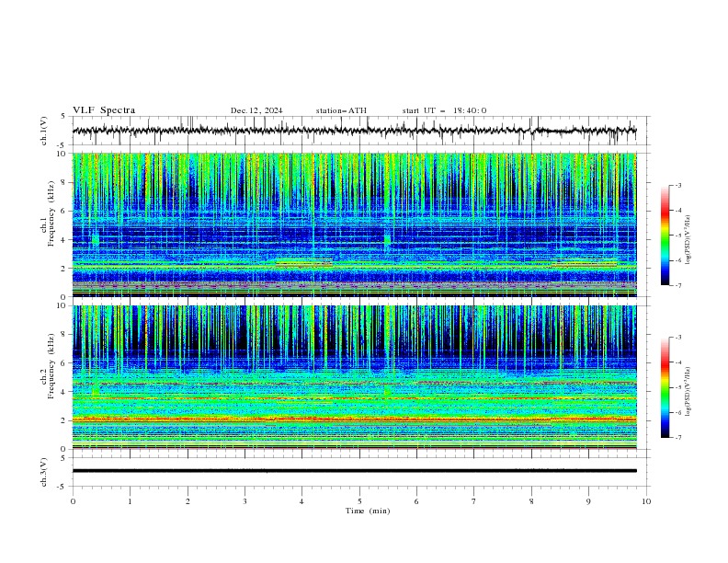This screenshot has height=563, width=728.
Task: Click the ch.1 colorbar 'log(PSD)(V²/Hz)' label
Action: click(x=688, y=240)
